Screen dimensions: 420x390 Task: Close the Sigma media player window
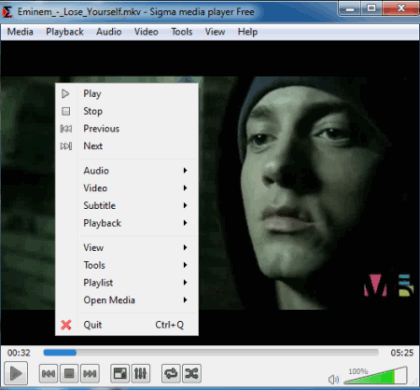coord(401,9)
